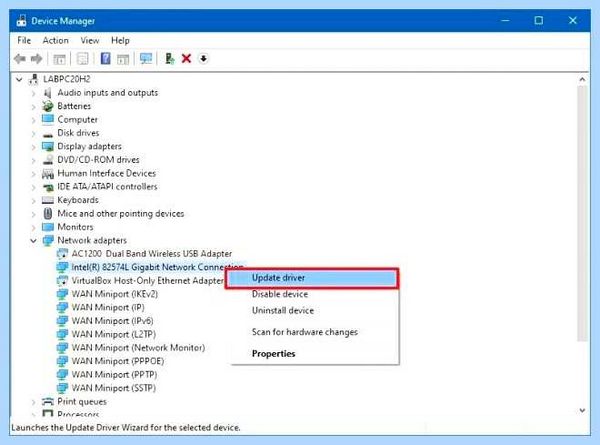Select WAN Miniport (IPv6)
600x445 pixels.
112,321
